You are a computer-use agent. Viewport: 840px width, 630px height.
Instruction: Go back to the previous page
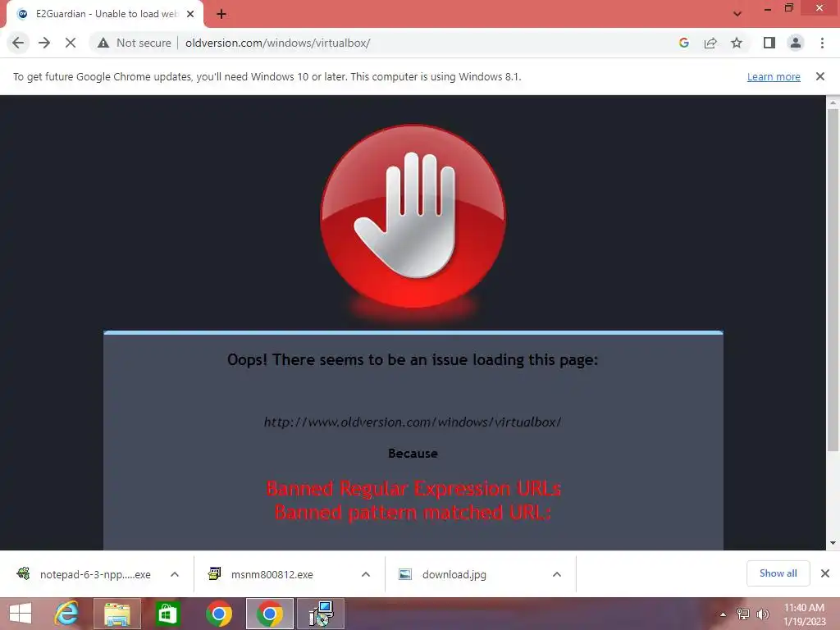click(18, 43)
